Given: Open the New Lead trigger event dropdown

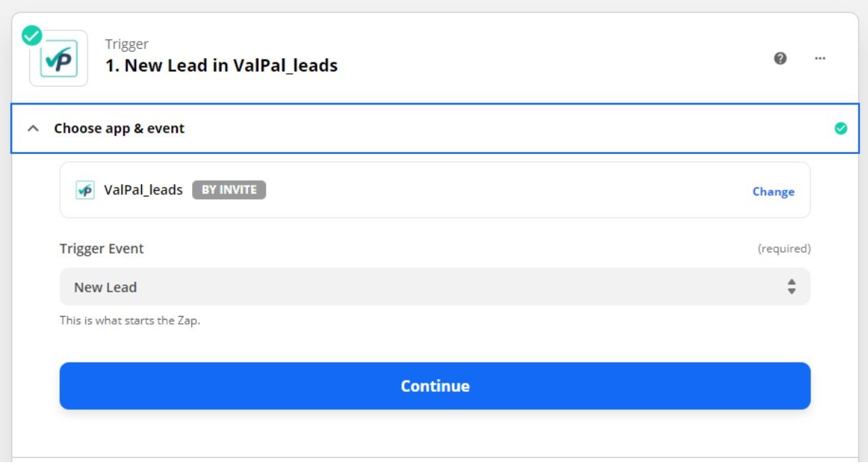Looking at the screenshot, I should click(435, 287).
